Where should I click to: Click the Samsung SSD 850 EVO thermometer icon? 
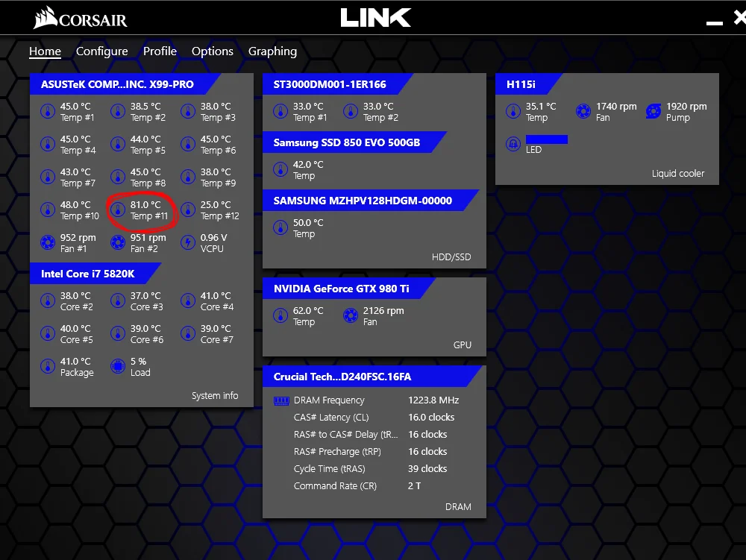[x=280, y=170]
